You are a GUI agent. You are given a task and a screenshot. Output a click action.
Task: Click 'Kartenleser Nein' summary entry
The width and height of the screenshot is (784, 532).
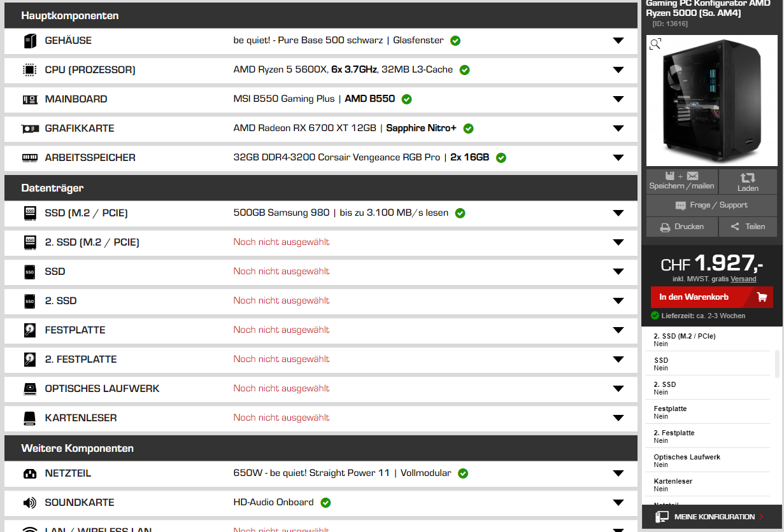point(708,485)
